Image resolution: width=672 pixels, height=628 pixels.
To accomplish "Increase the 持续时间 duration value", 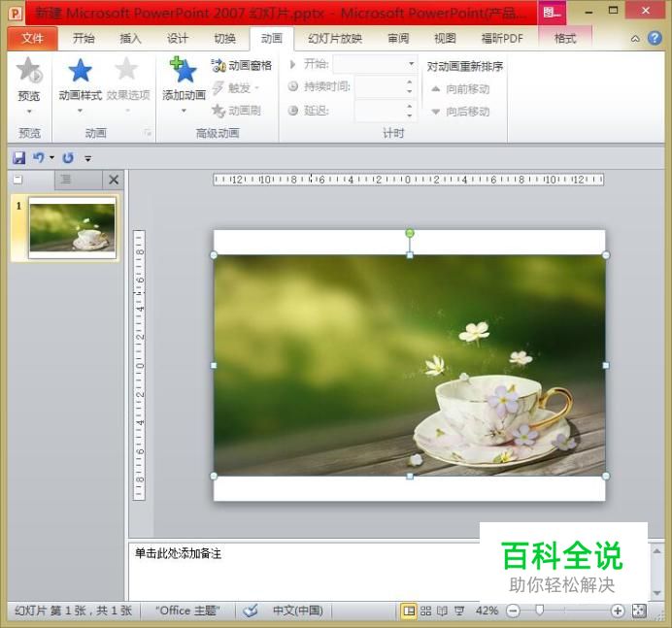I will click(410, 82).
